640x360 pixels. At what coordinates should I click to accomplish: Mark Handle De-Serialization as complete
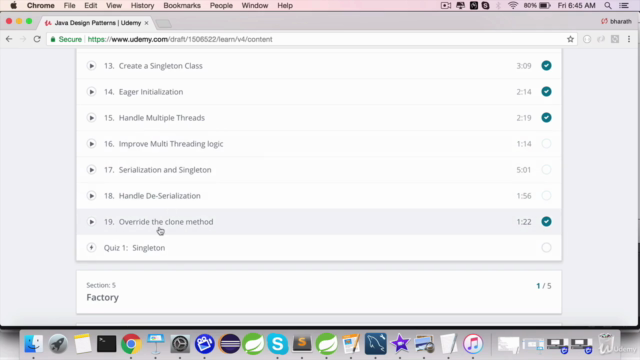click(546, 196)
